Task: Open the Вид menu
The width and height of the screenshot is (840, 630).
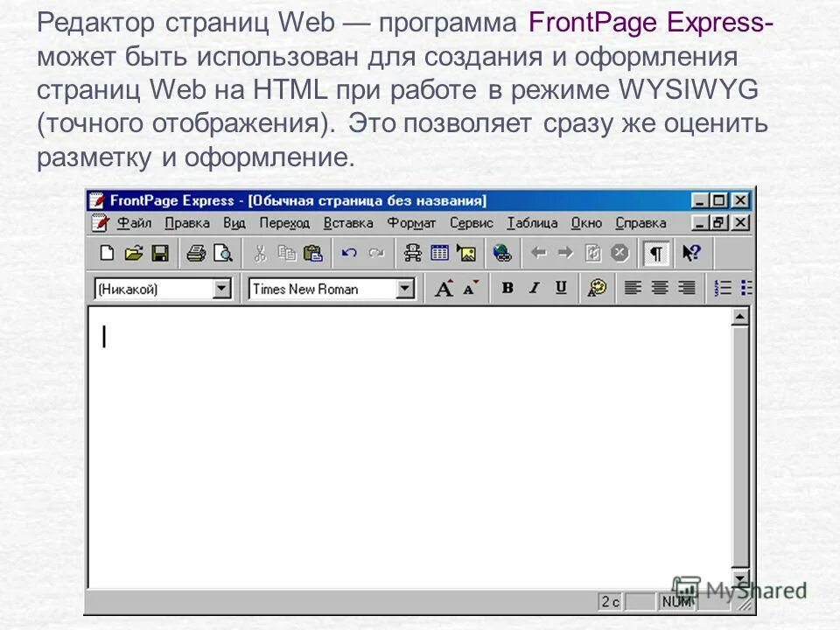Action: 234,223
